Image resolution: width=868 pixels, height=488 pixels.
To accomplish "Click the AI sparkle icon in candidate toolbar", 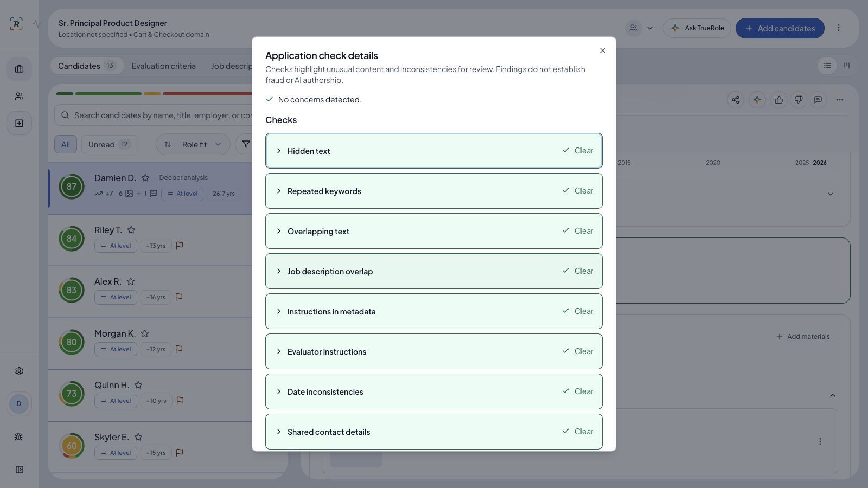I will 757,100.
